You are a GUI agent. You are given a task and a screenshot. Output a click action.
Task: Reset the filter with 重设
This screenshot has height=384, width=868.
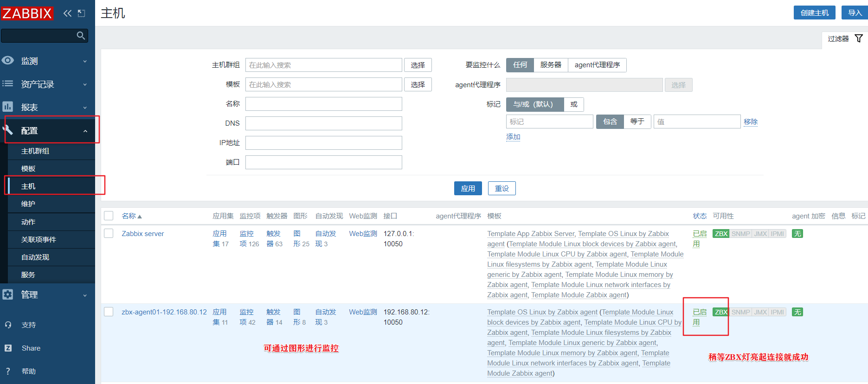pos(502,188)
